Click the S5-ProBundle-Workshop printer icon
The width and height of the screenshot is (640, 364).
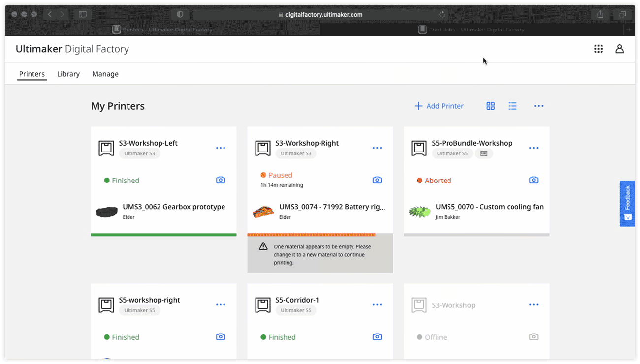(x=419, y=148)
